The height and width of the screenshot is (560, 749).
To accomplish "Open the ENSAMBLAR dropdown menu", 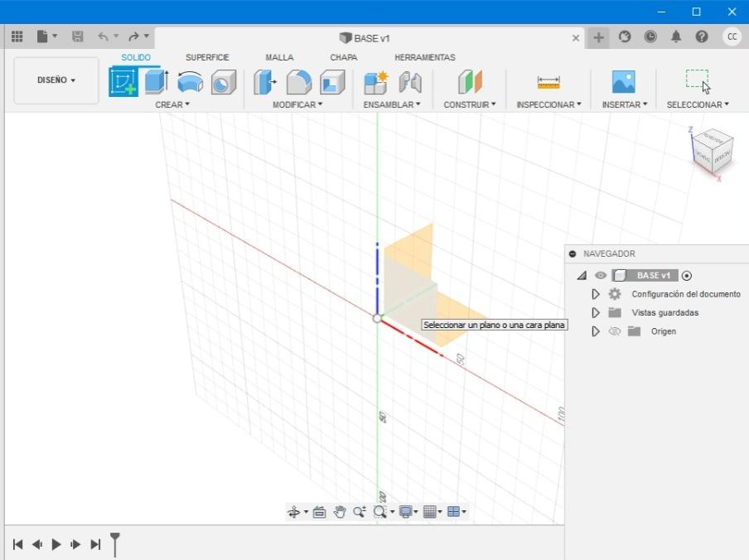I will coord(392,104).
